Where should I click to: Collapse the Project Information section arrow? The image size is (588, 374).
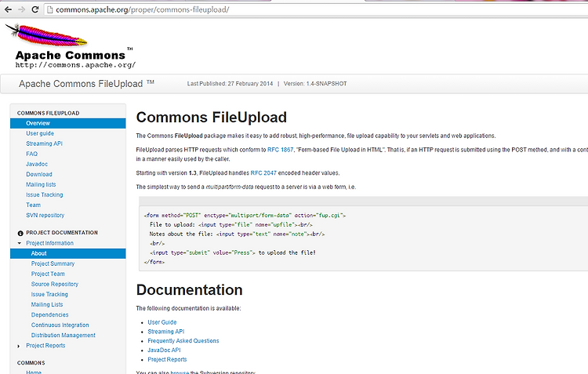tap(19, 244)
